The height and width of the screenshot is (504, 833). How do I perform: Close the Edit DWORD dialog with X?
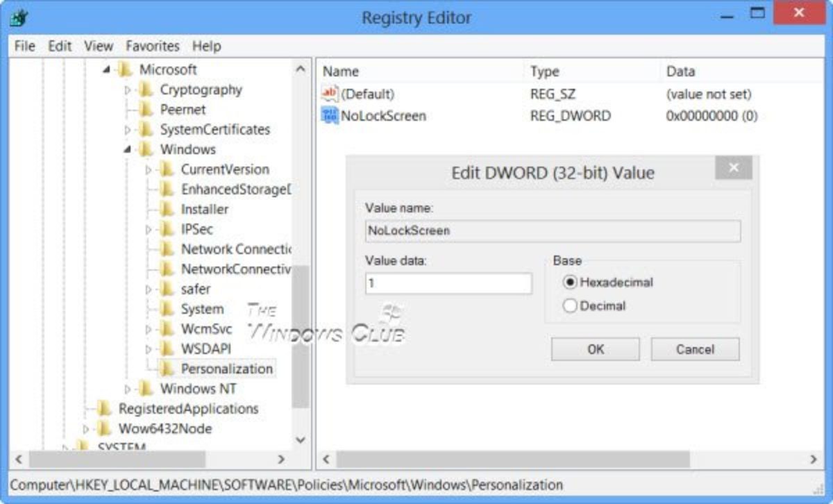(x=734, y=167)
